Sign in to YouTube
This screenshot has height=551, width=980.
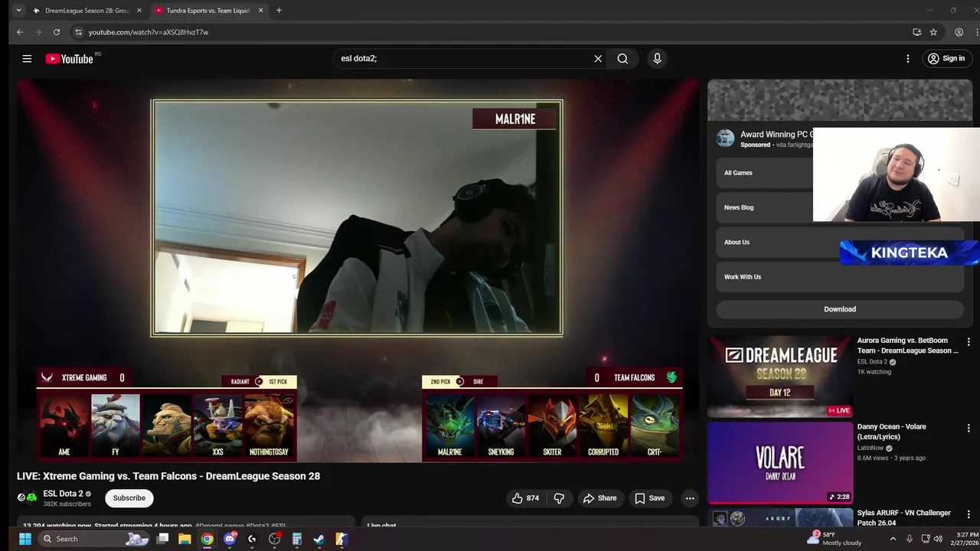tap(946, 59)
